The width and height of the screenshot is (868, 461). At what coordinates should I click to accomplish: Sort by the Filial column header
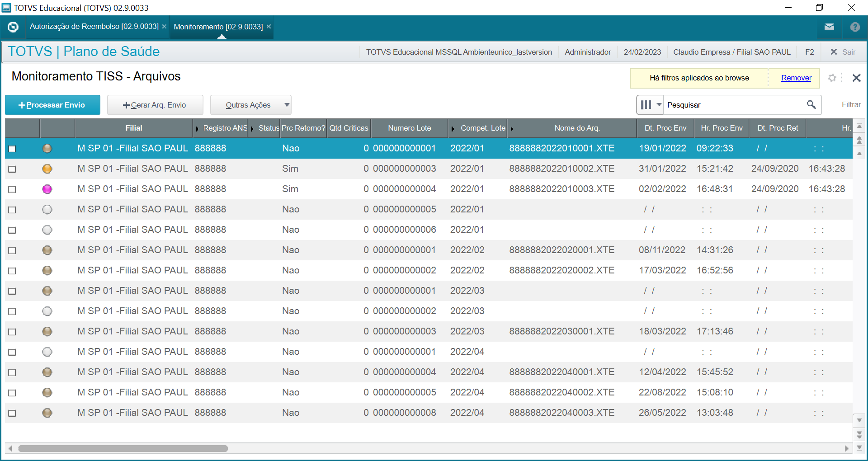[x=134, y=128]
